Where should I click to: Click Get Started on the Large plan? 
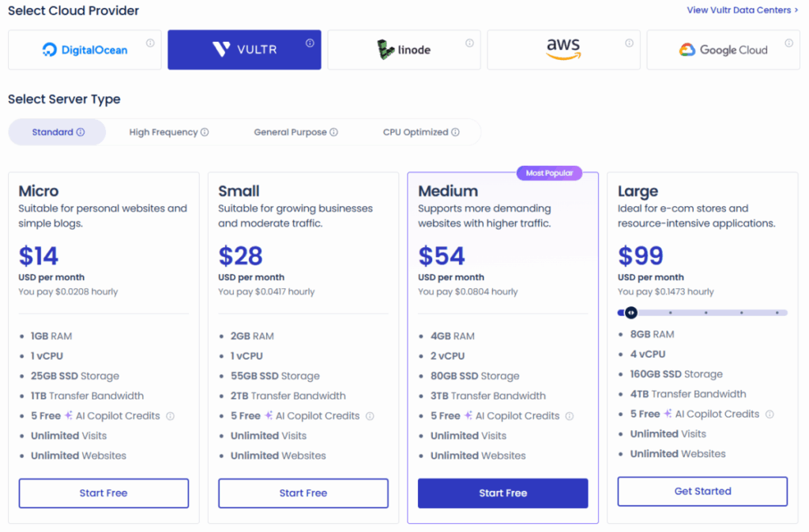pos(702,490)
